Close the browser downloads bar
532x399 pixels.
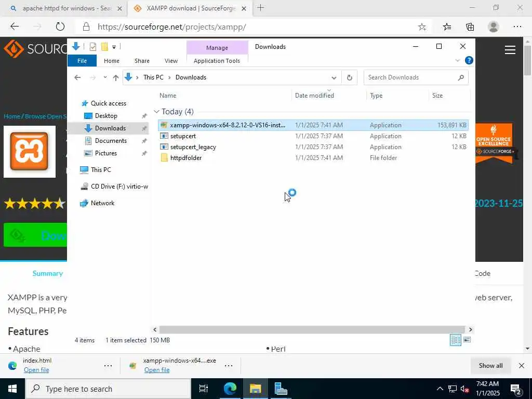[x=522, y=366]
